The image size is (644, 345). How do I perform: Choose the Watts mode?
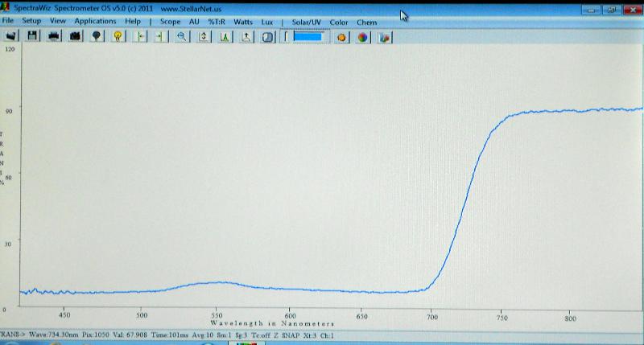(x=243, y=21)
